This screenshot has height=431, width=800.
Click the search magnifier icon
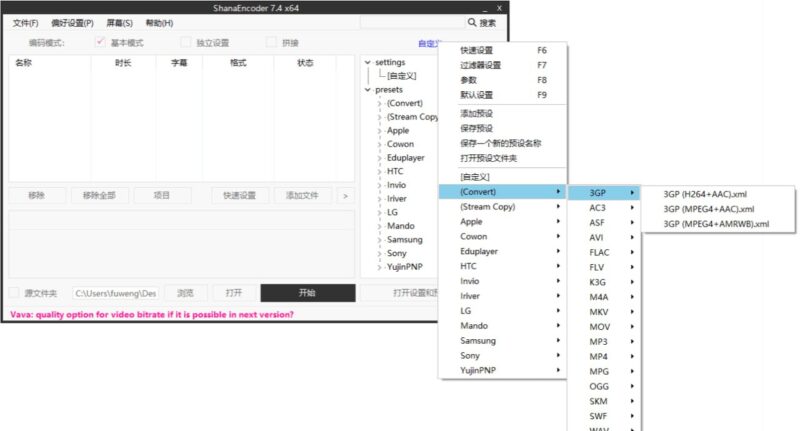(472, 22)
